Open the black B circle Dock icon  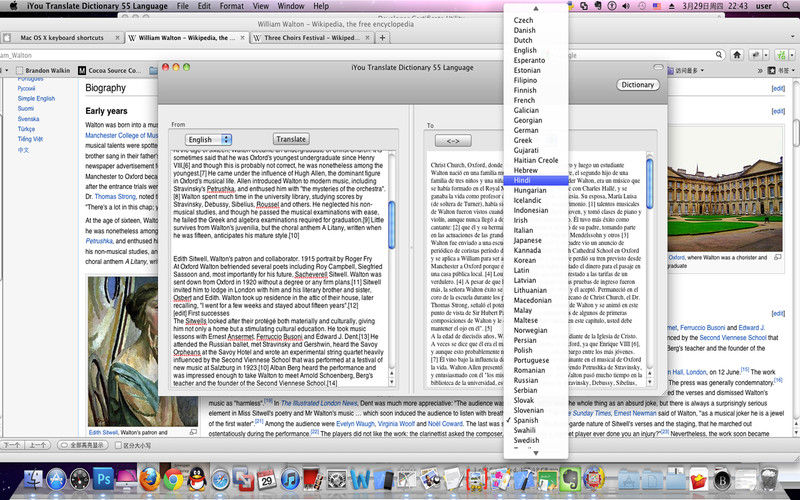722,480
